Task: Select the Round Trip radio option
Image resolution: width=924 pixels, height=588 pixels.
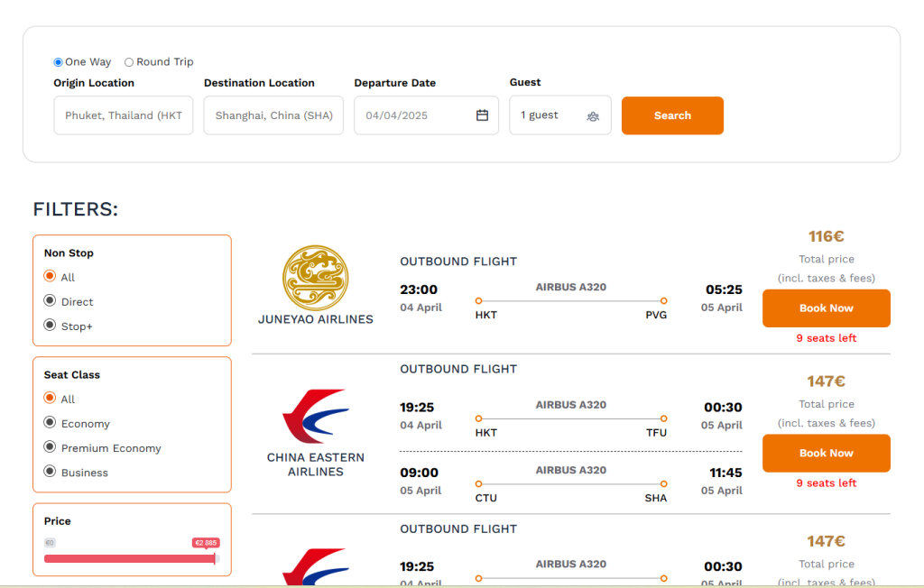Action: tap(129, 62)
